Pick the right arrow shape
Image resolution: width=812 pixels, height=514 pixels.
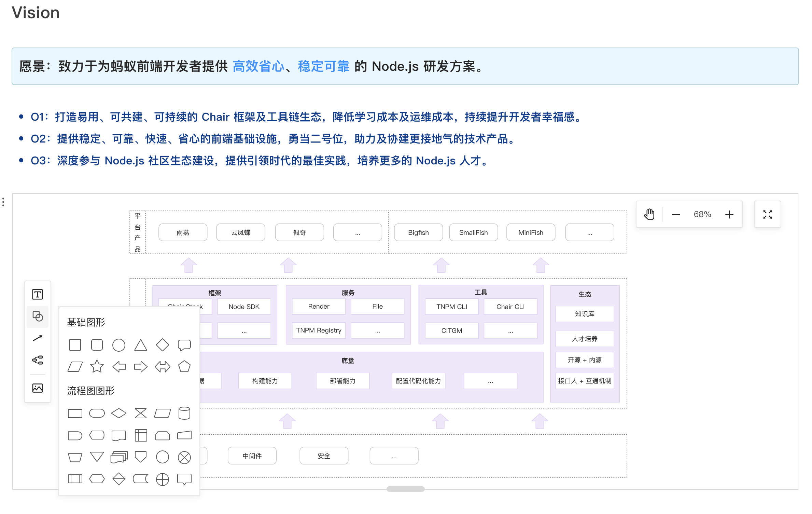141,367
